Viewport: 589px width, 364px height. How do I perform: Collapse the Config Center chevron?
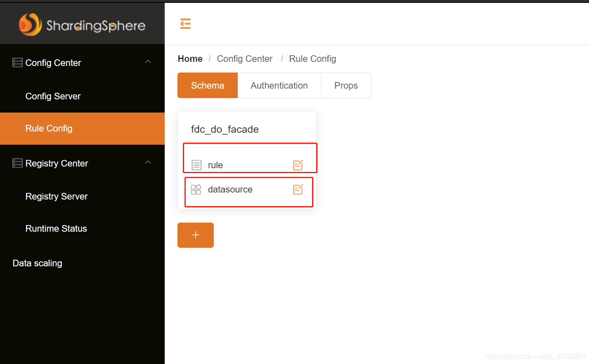click(x=148, y=62)
